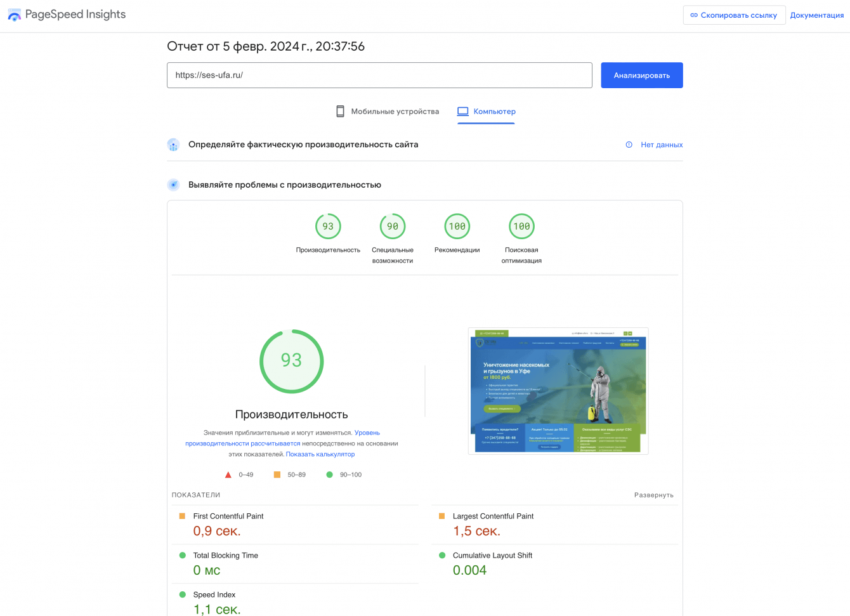850x616 pixels.
Task: Click the green dot beside Total Blocking Time
Action: [x=183, y=555]
